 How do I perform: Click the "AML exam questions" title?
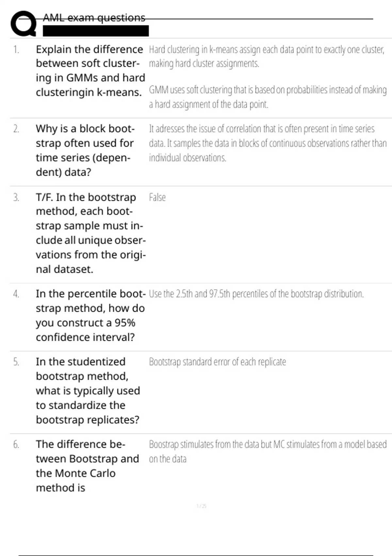[94, 18]
